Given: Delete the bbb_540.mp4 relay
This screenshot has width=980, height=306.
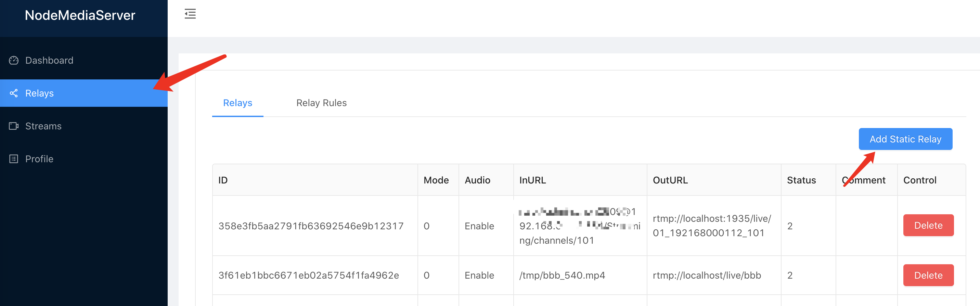Looking at the screenshot, I should click(x=928, y=275).
